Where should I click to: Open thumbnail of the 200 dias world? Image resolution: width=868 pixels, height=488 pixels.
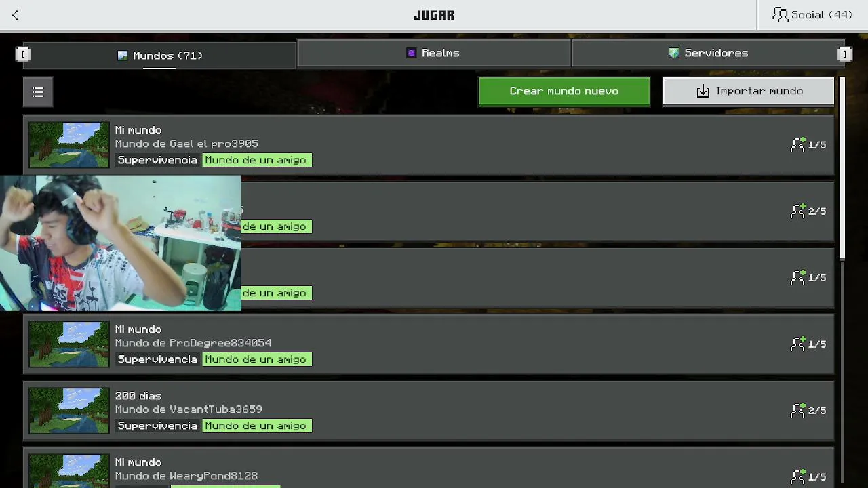[x=68, y=410]
